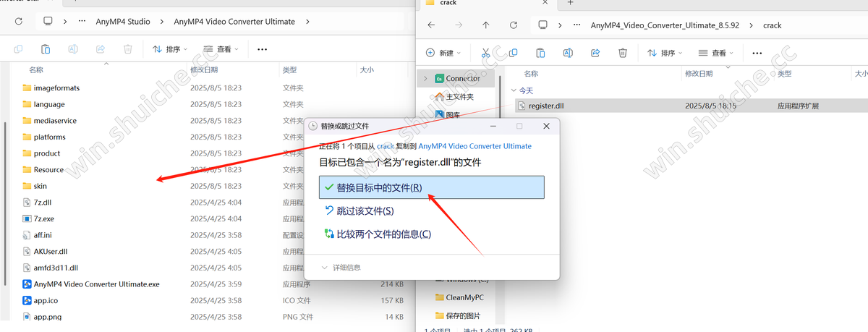Expand the chevron after AnyMP4 Video Converter Ultimate breadcrumb

pyautogui.click(x=307, y=22)
